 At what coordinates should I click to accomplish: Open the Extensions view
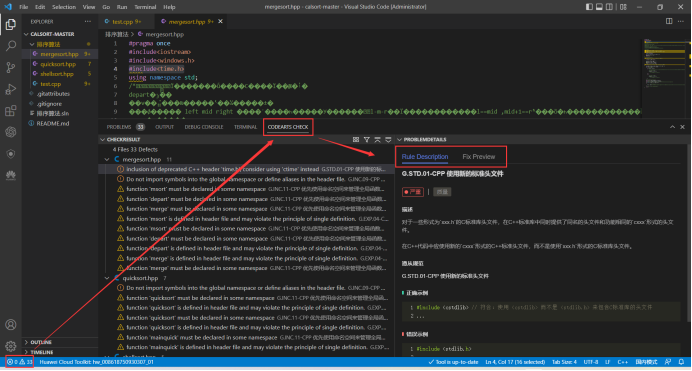click(x=11, y=110)
